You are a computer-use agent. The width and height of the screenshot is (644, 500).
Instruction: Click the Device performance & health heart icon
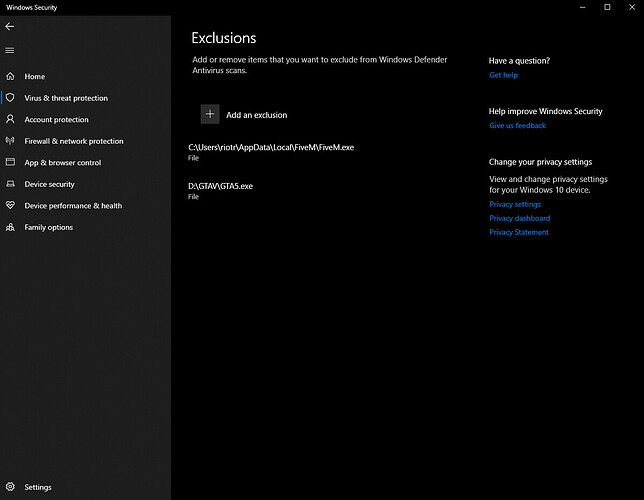(10, 205)
